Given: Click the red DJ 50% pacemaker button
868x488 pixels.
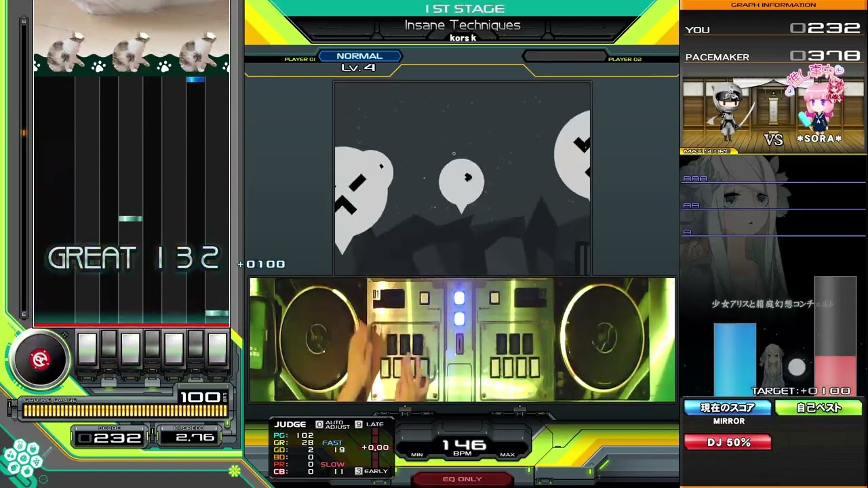Looking at the screenshot, I should pos(728,443).
